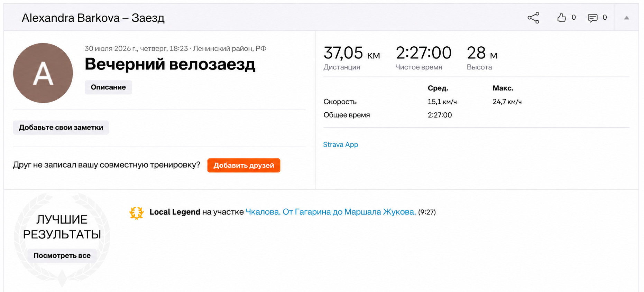Click the Описание button
The height and width of the screenshot is (292, 644).
click(x=108, y=87)
